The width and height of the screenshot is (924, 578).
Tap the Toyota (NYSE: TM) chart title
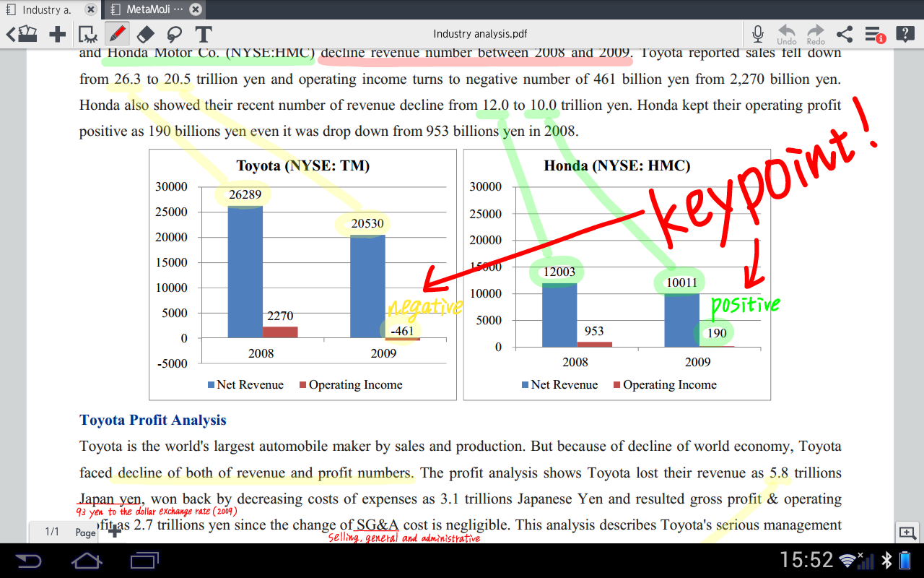tap(303, 166)
